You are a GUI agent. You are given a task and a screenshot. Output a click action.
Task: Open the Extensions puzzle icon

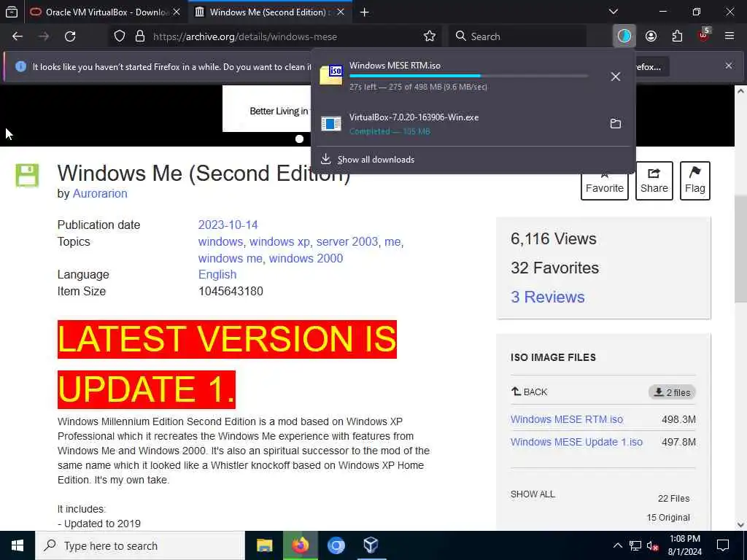[x=677, y=36]
